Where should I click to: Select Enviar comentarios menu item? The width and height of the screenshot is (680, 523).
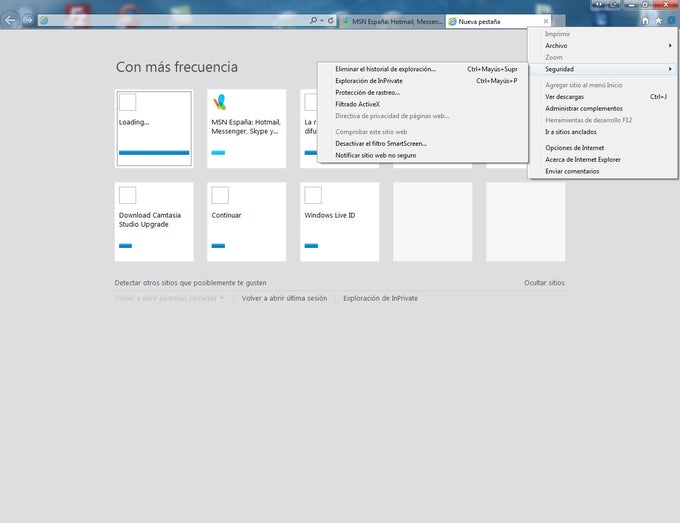point(603,171)
